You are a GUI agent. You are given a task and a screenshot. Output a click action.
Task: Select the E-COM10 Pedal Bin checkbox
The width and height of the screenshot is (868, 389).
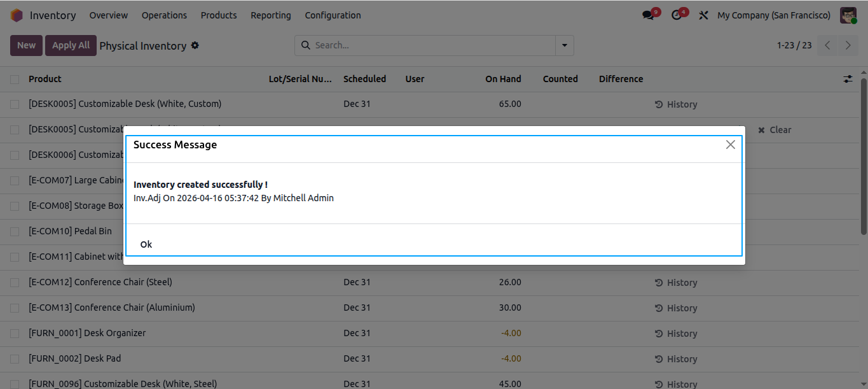click(15, 232)
